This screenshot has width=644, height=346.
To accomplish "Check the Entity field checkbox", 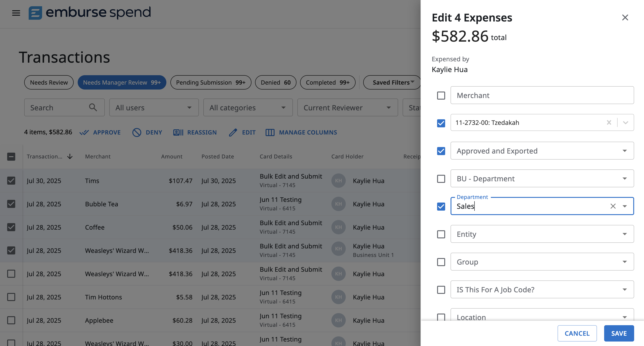I will coord(441,234).
